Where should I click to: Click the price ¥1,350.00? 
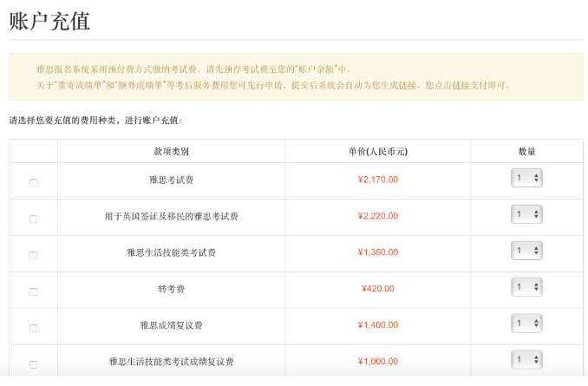click(x=378, y=252)
